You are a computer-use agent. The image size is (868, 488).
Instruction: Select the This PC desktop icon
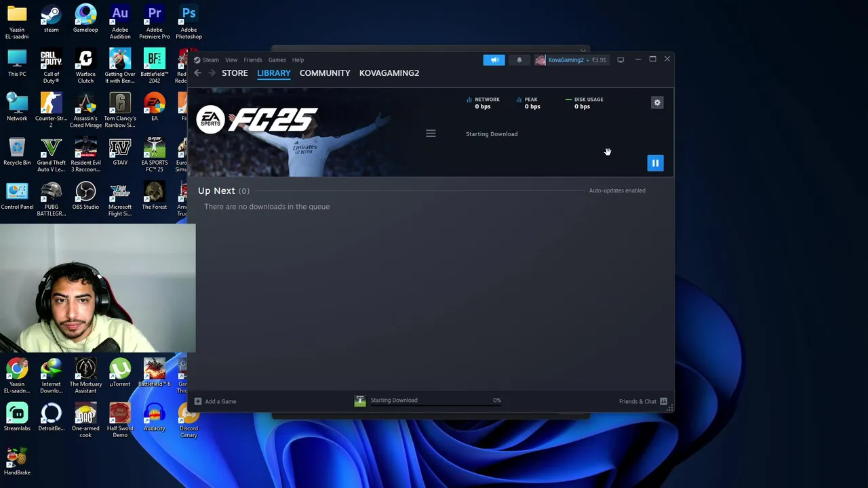17,63
